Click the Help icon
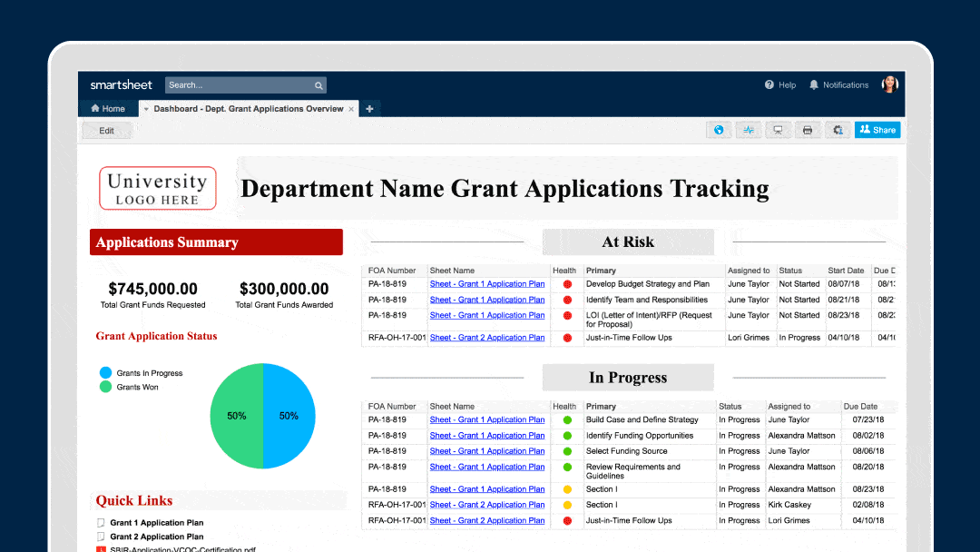Viewport: 980px width, 552px height. point(770,84)
